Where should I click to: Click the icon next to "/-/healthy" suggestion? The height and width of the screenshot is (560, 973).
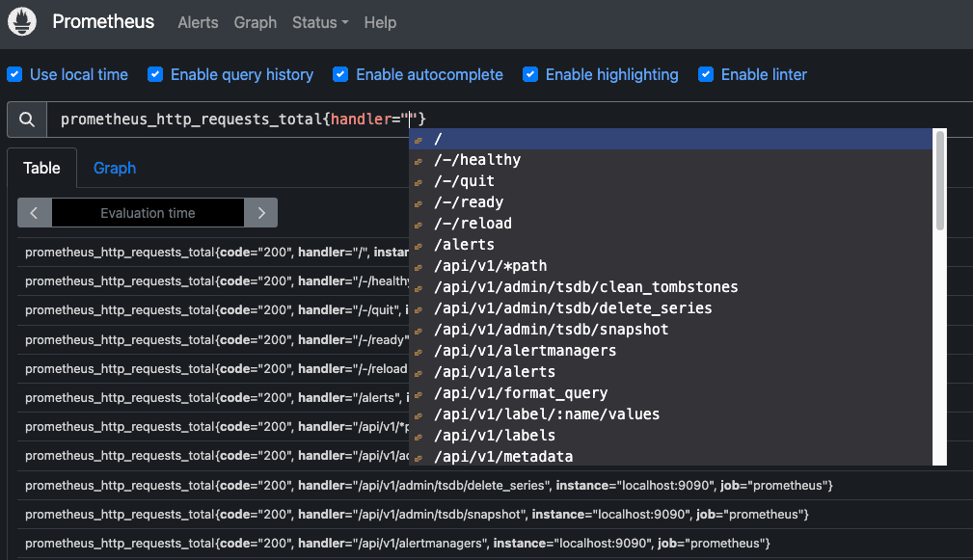tap(419, 159)
